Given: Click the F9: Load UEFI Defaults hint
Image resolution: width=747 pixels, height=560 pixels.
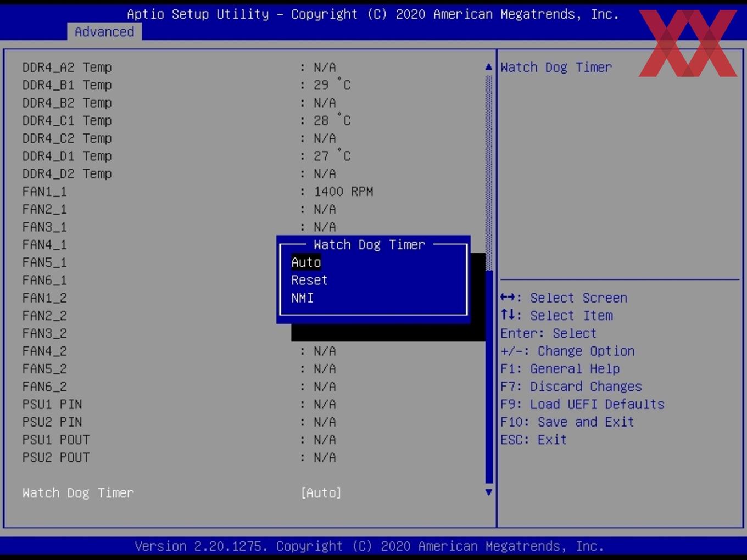Looking at the screenshot, I should (x=582, y=404).
